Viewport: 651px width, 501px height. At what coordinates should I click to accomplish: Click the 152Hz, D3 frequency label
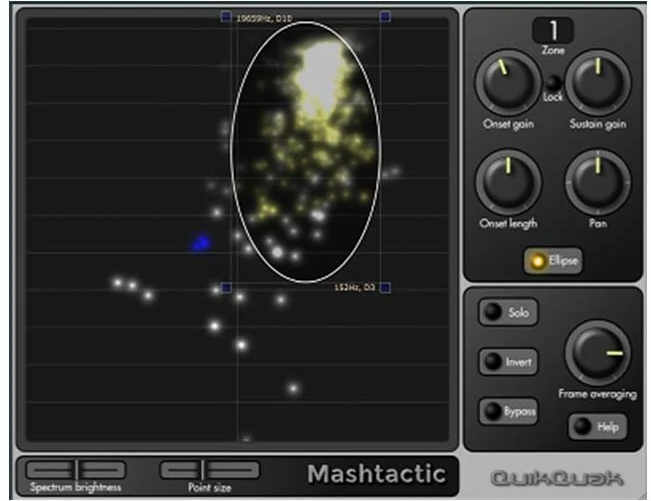pyautogui.click(x=355, y=287)
